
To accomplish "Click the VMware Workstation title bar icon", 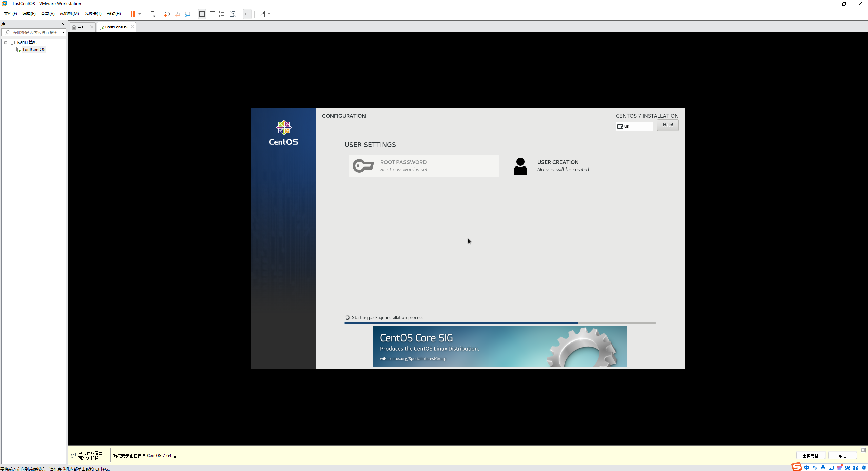I will tap(4, 4).
